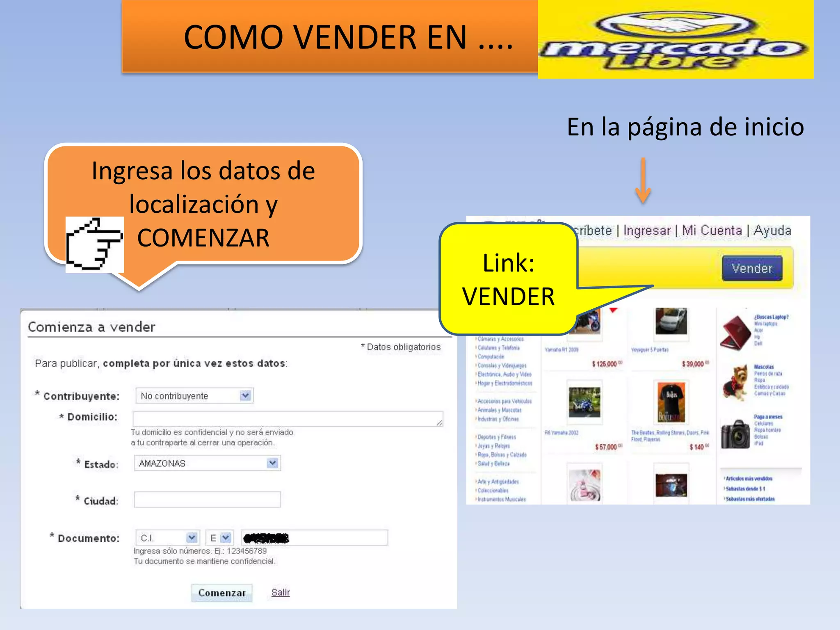Click the Mascotas heading link

tap(764, 367)
